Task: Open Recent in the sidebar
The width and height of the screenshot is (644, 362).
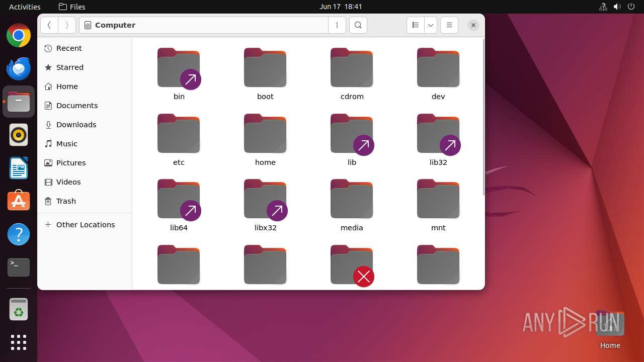Action: click(85, 48)
